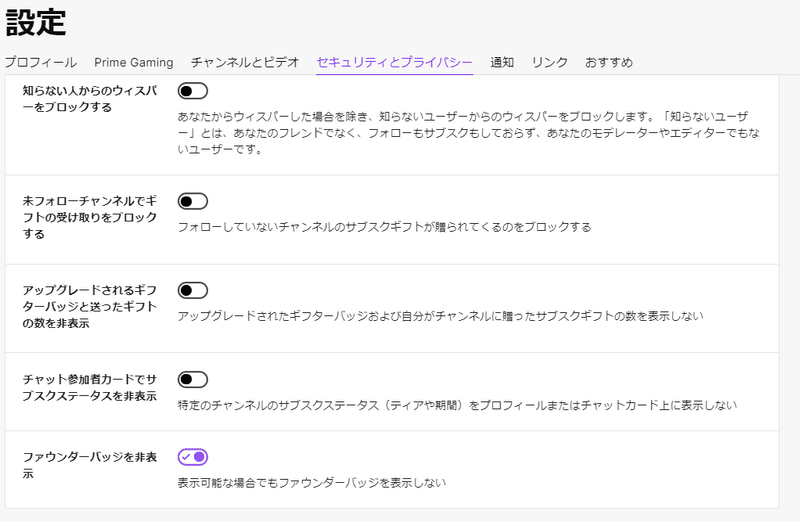800x522 pixels.
Task: Enable blocking whispers from strangers toggle
Action: 193,91
